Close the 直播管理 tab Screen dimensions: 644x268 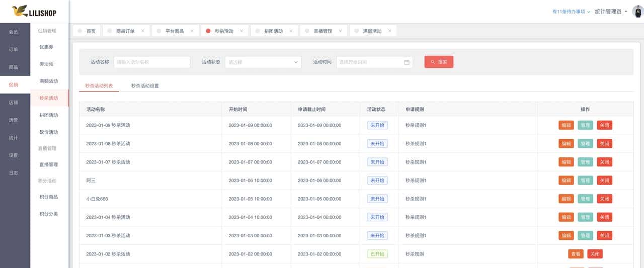[x=340, y=31]
